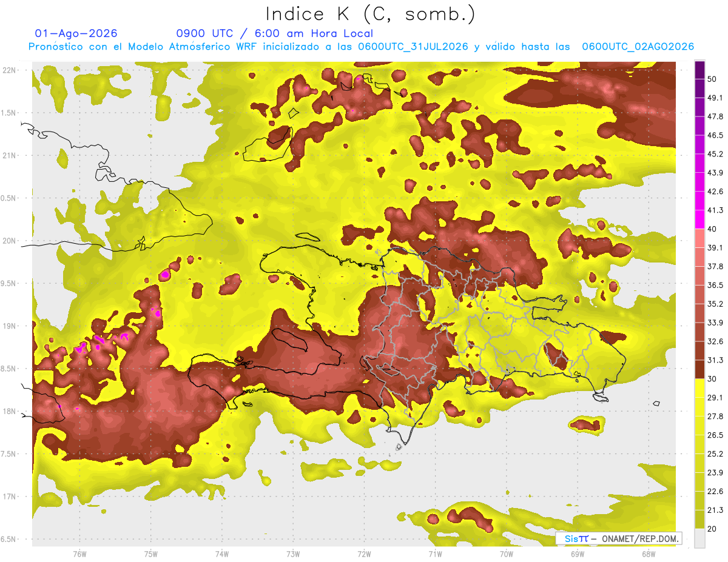Pick the dark brown swatch between 30 and 31.3
This screenshot has height=562, width=728.
point(699,370)
